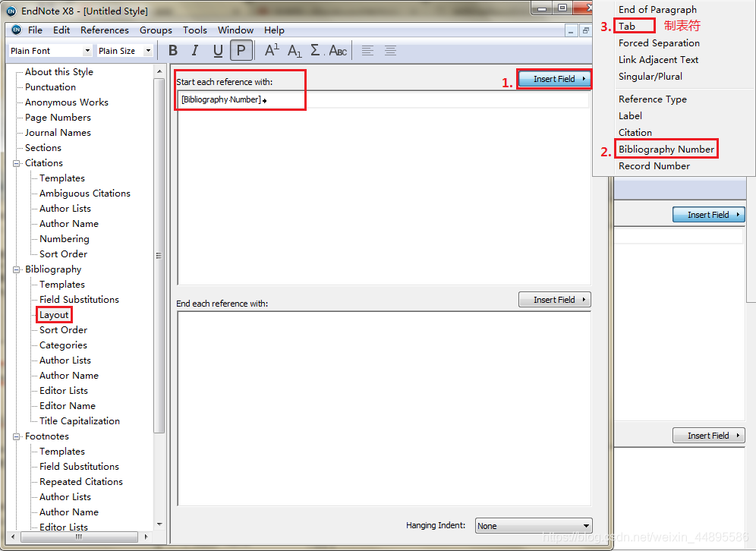Open lower Insert Field in background window
The width and height of the screenshot is (756, 551).
pyautogui.click(x=708, y=436)
